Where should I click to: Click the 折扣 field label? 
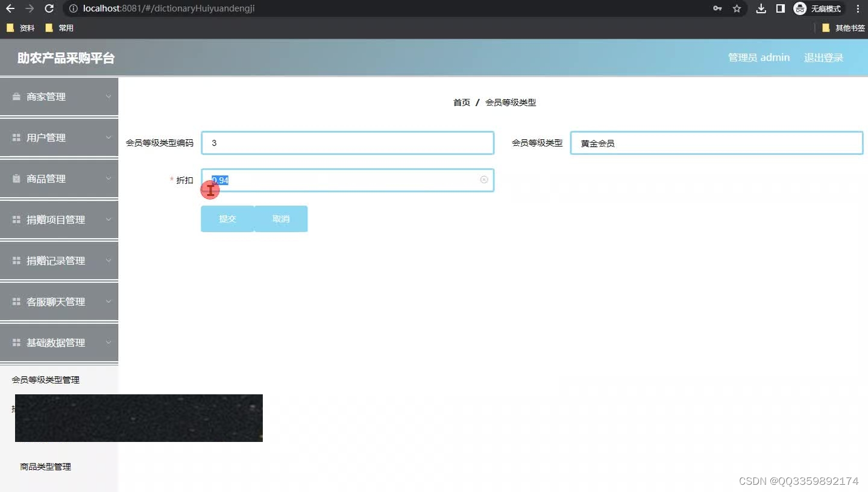point(184,180)
